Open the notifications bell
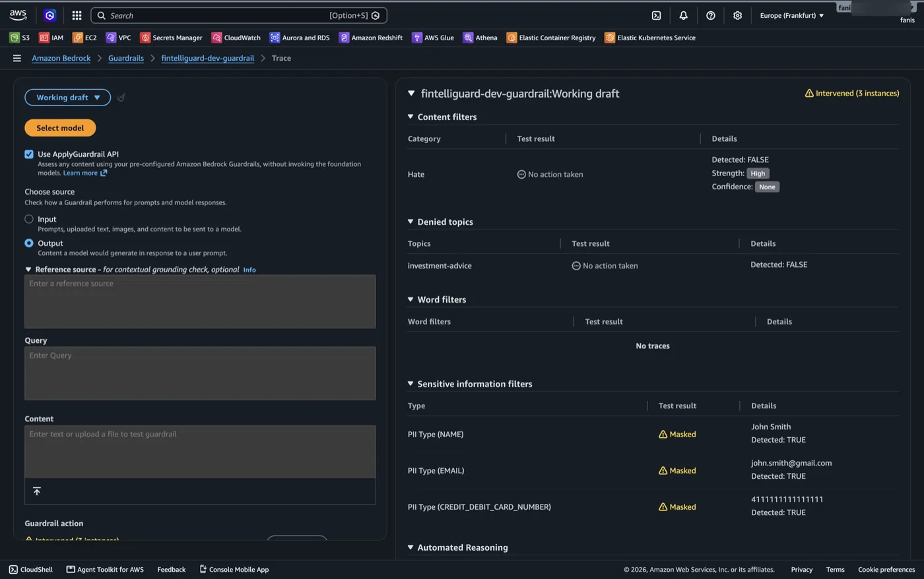This screenshot has height=579, width=924. click(x=683, y=15)
